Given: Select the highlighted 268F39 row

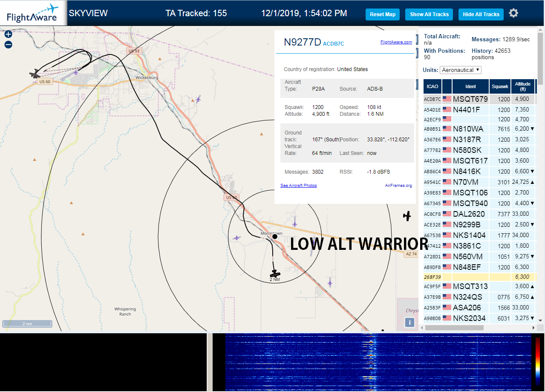Looking at the screenshot, I should pos(479,277).
